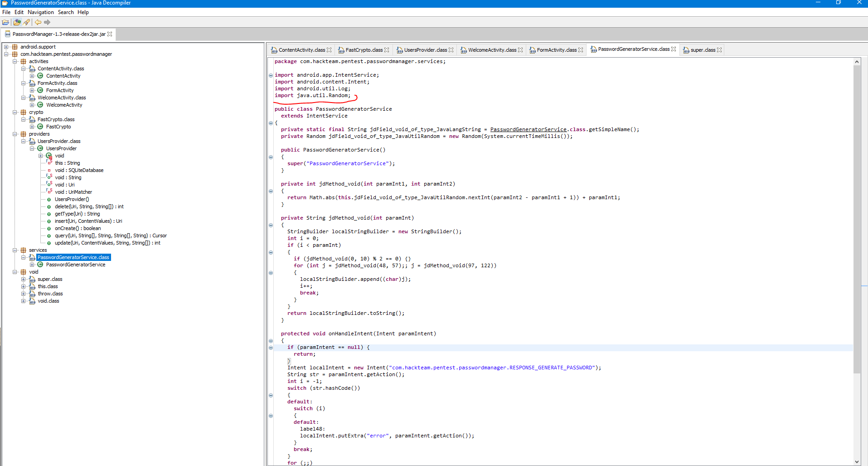Viewport: 868px width, 466px height.
Task: Collapse the onHandleIntent method fold marker
Action: pyautogui.click(x=271, y=341)
